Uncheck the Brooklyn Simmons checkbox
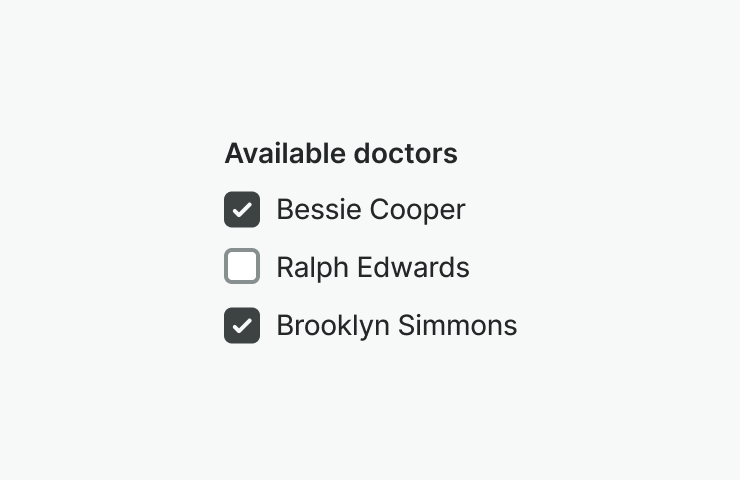This screenshot has width=740, height=480. [242, 325]
